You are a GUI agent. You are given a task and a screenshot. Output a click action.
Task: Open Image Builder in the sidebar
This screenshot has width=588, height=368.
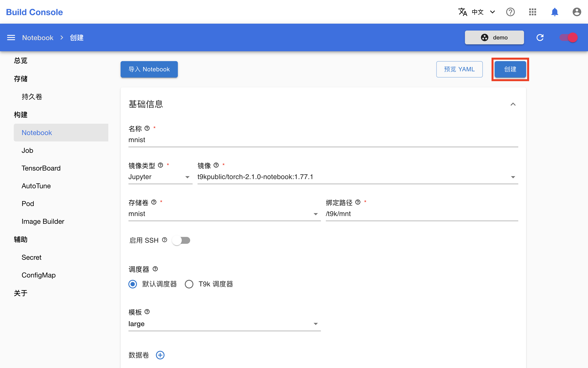(43, 221)
